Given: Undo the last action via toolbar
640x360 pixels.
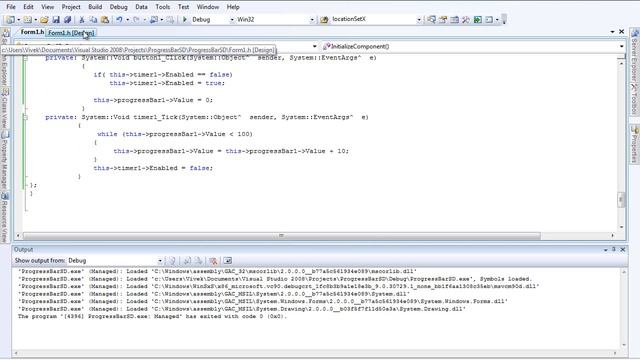Looking at the screenshot, I should (x=119, y=20).
